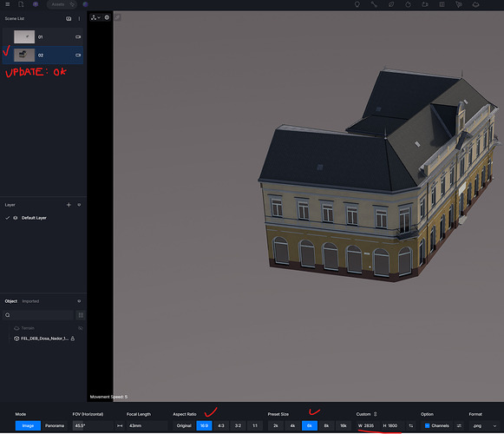
Task: Toggle Terrain visibility in object list
Action: pos(81,328)
